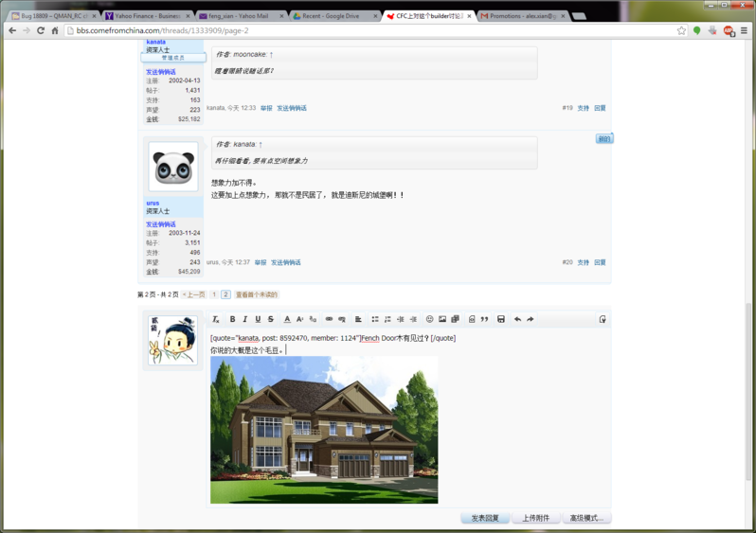Toggle strikethrough formatting in the editor
The height and width of the screenshot is (533, 756).
271,319
